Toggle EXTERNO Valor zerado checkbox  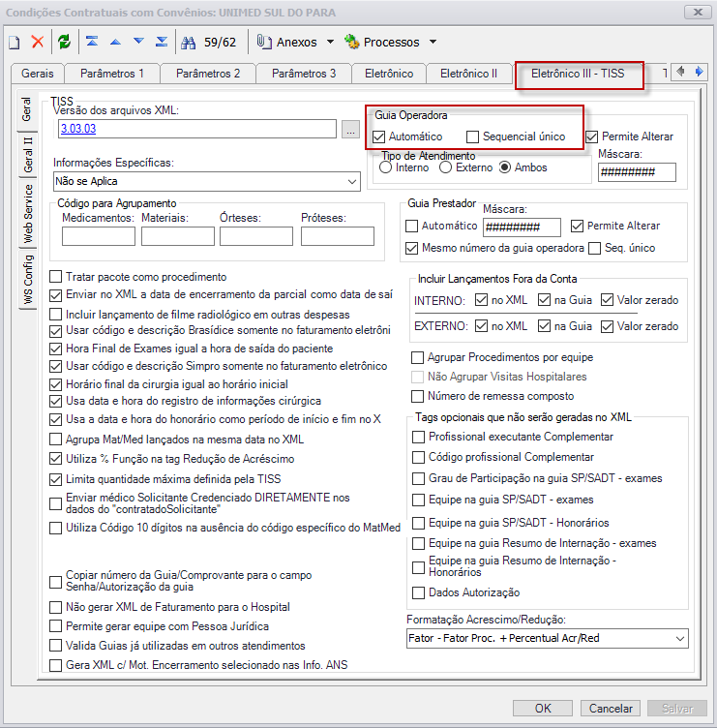click(x=607, y=327)
